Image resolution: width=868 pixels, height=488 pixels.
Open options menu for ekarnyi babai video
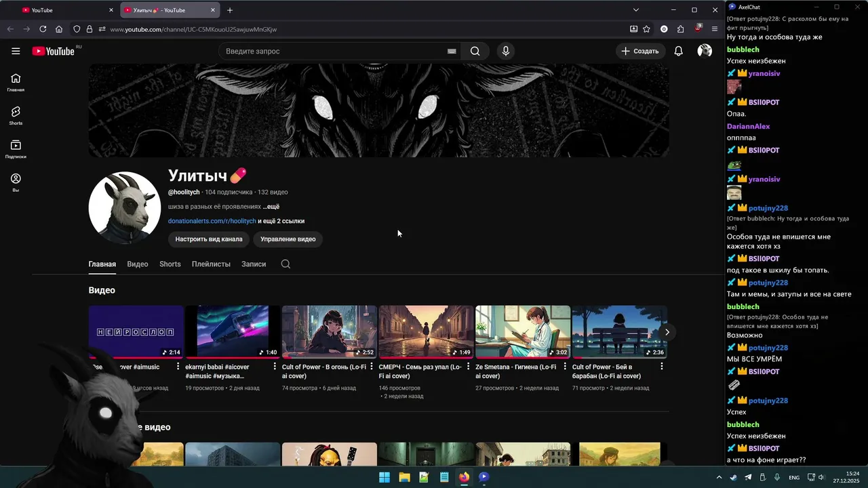tap(275, 367)
